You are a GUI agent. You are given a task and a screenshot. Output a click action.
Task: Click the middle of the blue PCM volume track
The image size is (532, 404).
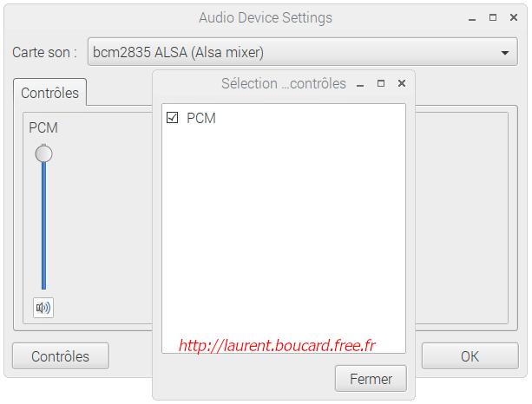point(43,225)
